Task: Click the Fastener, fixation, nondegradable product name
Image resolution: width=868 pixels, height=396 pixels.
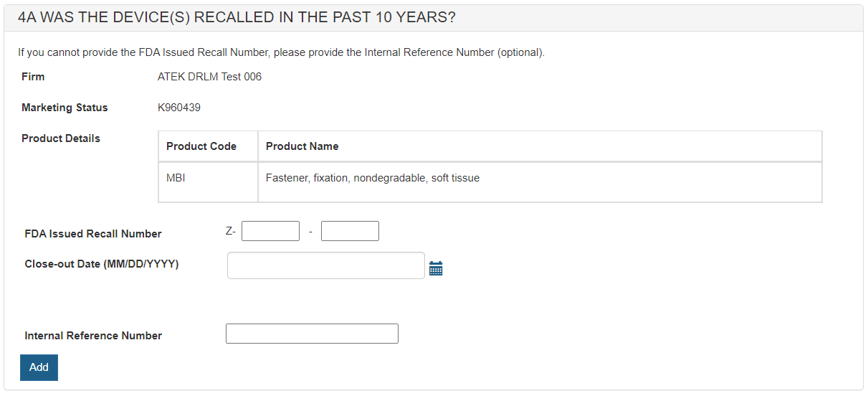Action: pos(373,178)
